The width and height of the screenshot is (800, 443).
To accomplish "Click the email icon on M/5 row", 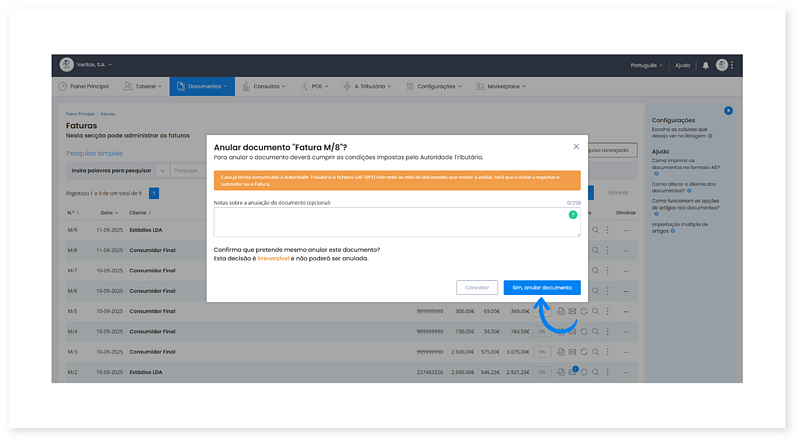I will click(x=572, y=311).
